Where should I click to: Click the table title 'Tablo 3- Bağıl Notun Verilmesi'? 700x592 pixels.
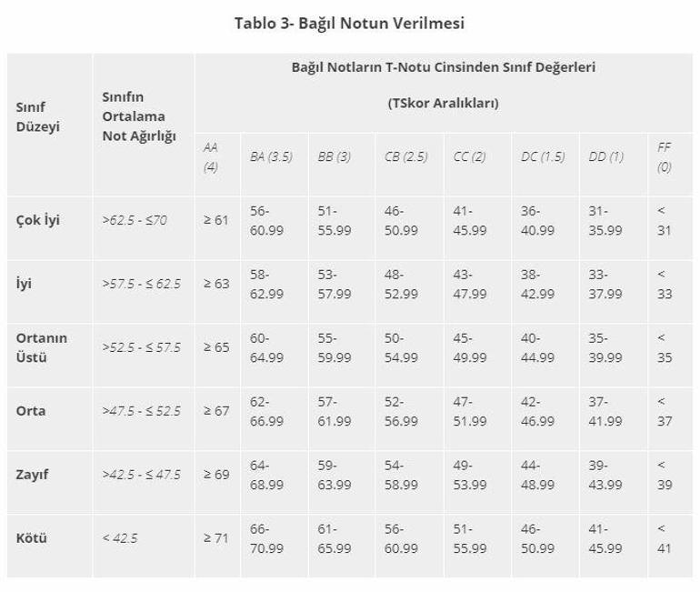[349, 22]
